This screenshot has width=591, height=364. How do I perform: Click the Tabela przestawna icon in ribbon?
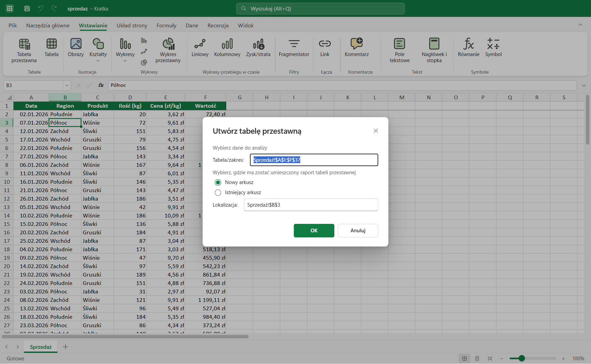pyautogui.click(x=24, y=51)
